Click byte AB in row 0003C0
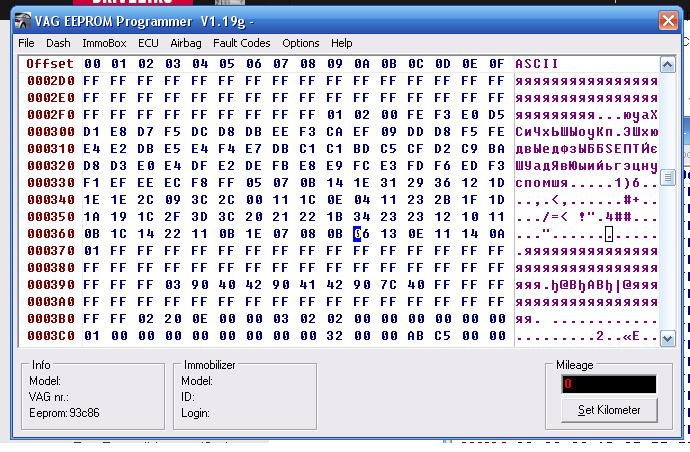 click(415, 336)
